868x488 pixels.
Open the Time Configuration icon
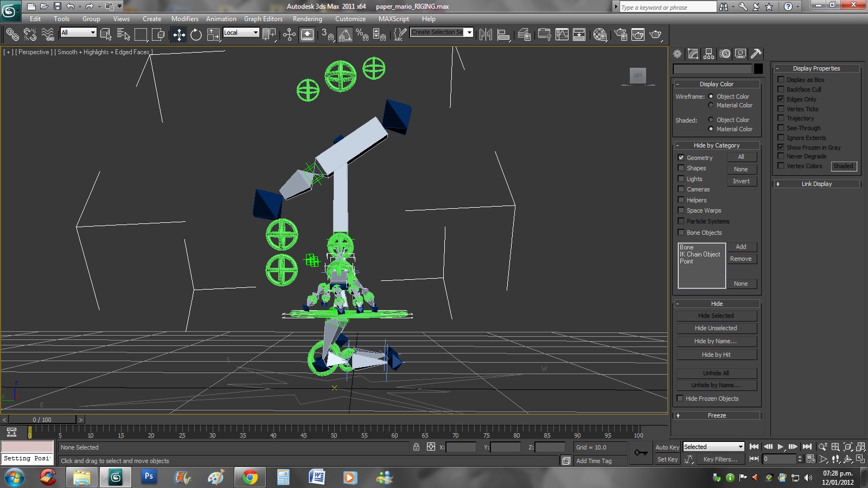click(811, 459)
